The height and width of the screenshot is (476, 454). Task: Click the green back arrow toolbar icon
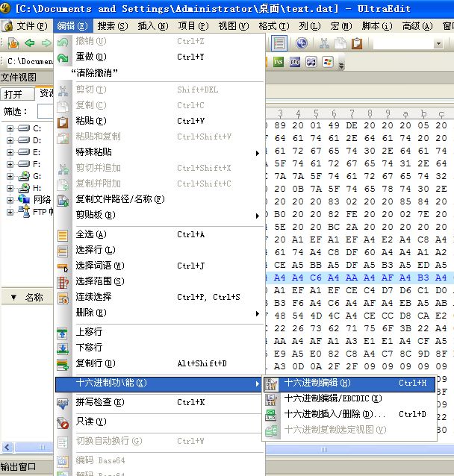(x=30, y=43)
